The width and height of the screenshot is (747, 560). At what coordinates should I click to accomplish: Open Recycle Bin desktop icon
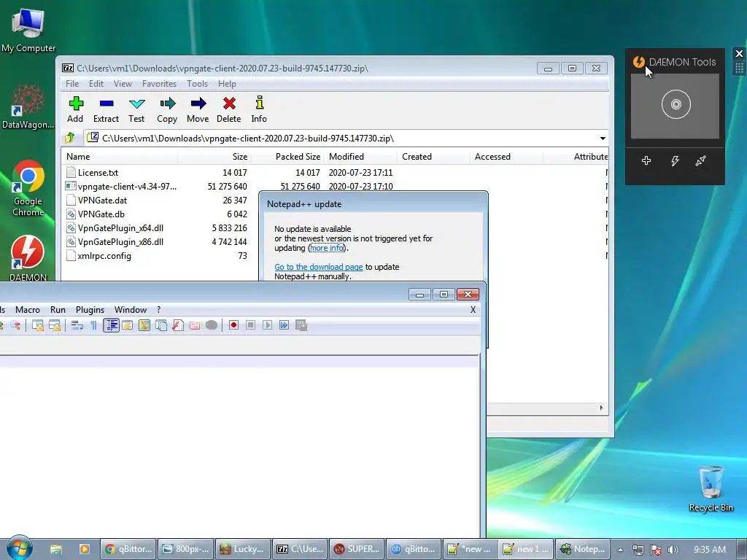pos(711,489)
